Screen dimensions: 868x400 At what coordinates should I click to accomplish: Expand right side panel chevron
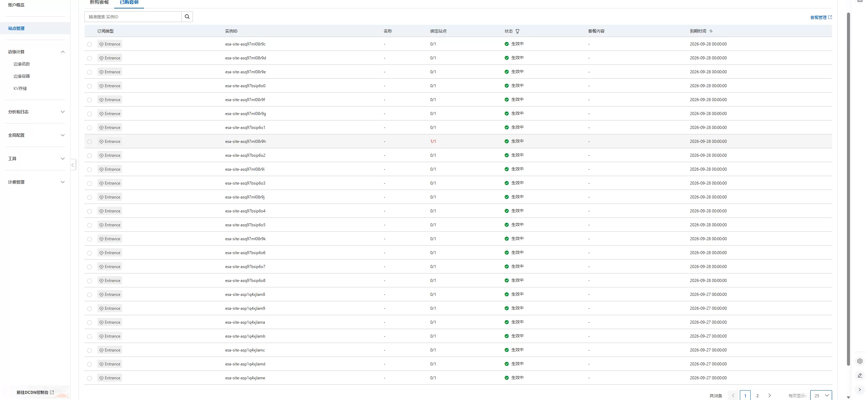(x=860, y=389)
